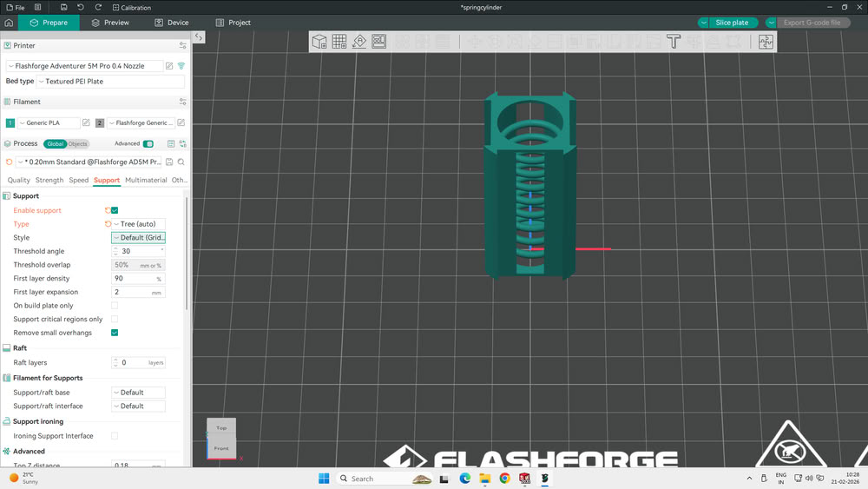Open filament settings sliders icon
The width and height of the screenshot is (868, 489).
click(x=182, y=102)
